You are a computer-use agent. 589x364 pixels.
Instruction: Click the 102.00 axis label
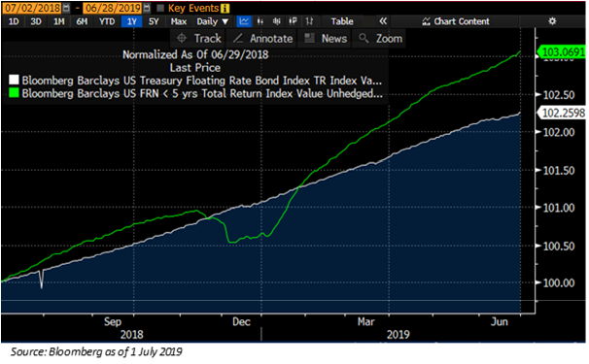click(559, 132)
